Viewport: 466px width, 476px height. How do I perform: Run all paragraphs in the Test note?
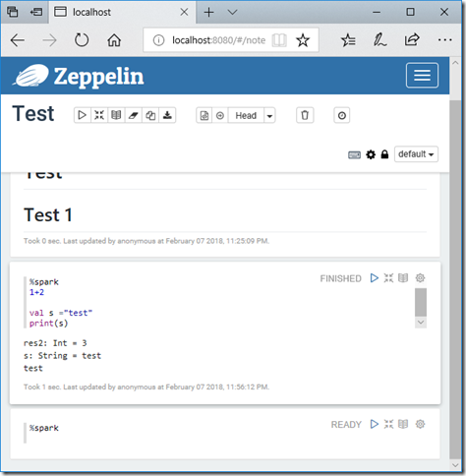pyautogui.click(x=83, y=115)
